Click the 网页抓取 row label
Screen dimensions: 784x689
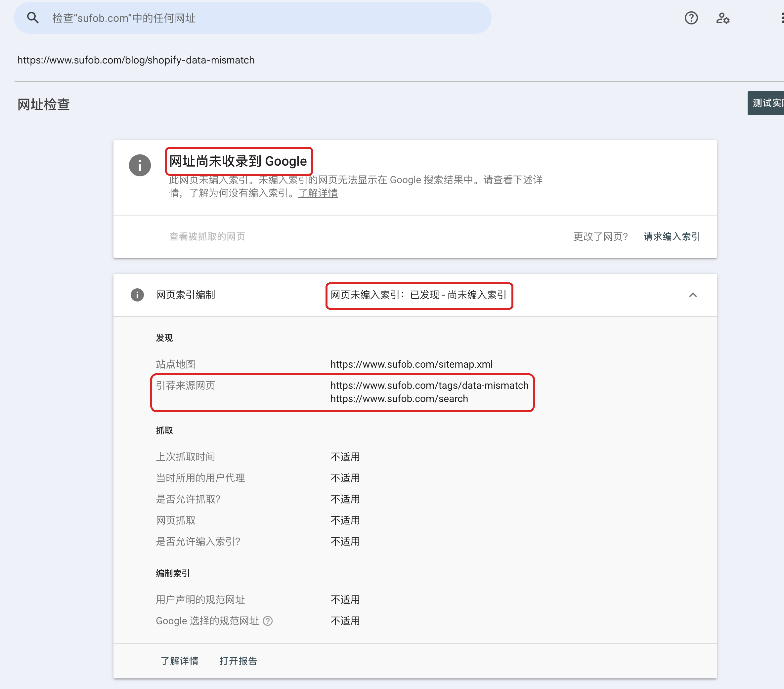click(x=175, y=520)
